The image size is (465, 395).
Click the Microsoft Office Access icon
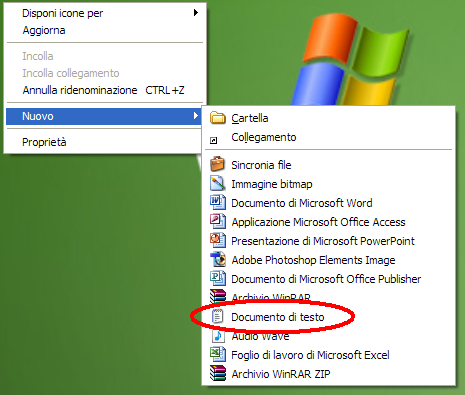[x=218, y=221]
